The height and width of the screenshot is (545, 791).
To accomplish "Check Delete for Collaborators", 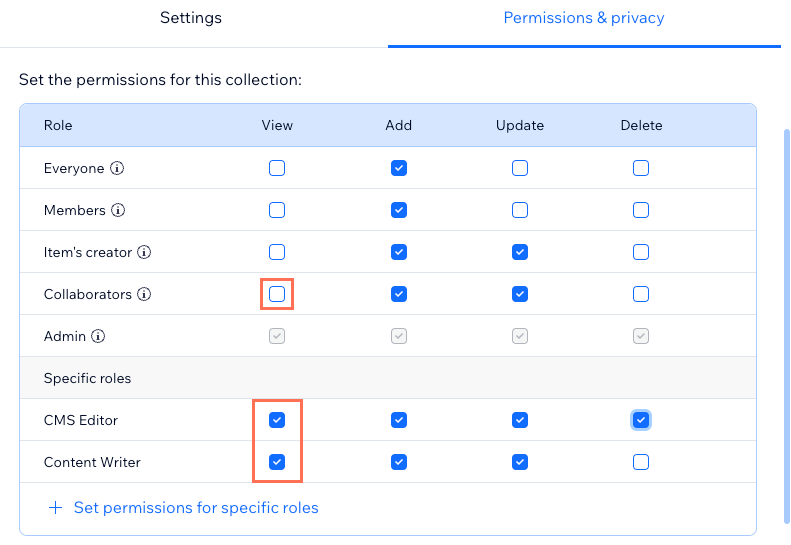I will click(x=641, y=294).
